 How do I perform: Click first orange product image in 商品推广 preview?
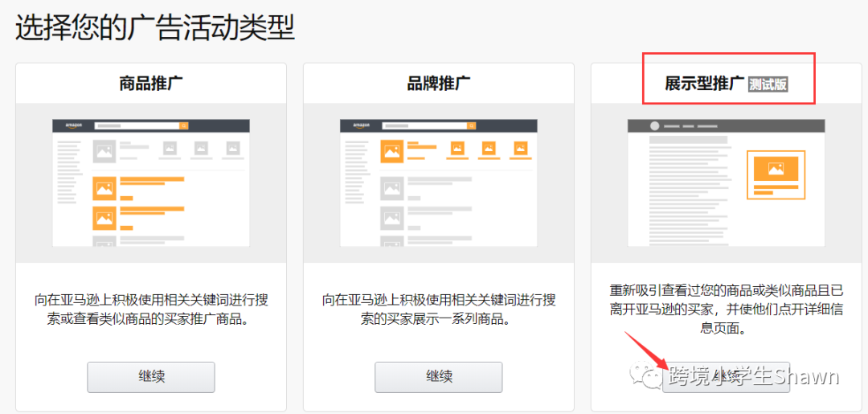point(104,188)
